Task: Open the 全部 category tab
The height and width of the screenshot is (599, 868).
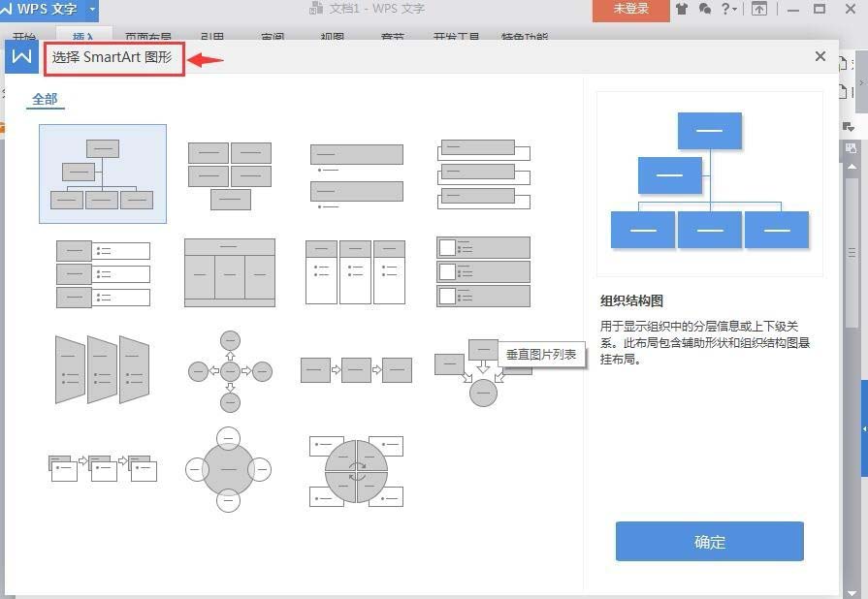Action: [45, 100]
